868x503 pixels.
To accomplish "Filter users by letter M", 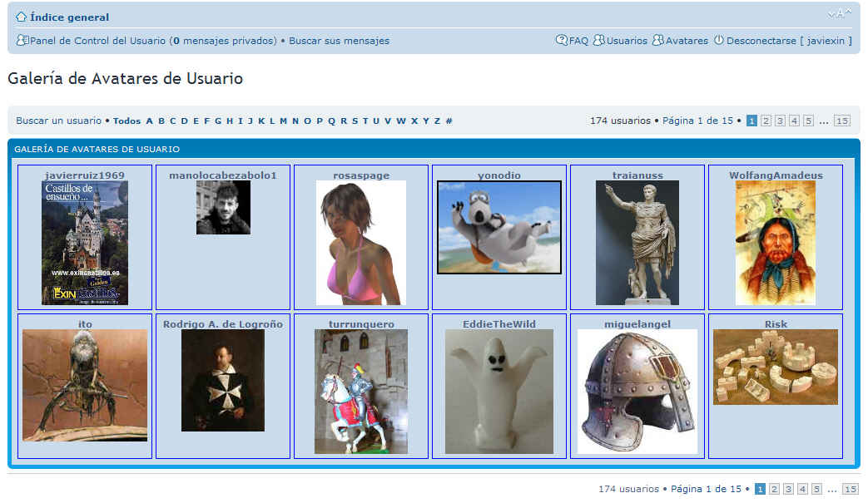I will [x=283, y=121].
